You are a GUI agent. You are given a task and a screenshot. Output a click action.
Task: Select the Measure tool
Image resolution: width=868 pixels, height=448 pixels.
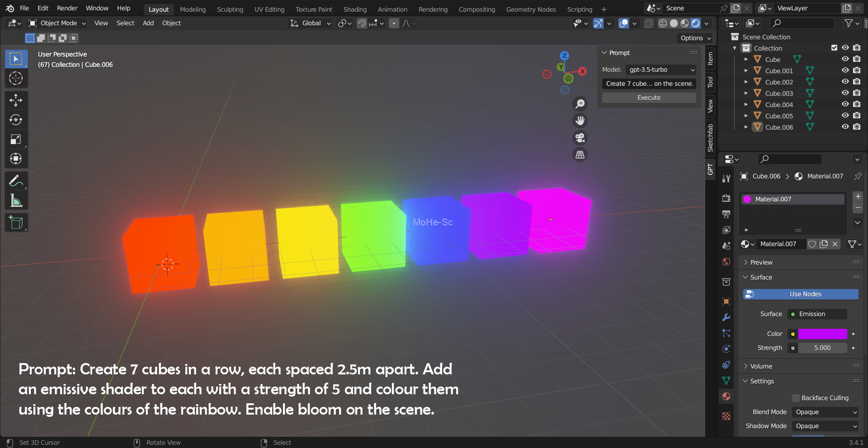point(16,201)
